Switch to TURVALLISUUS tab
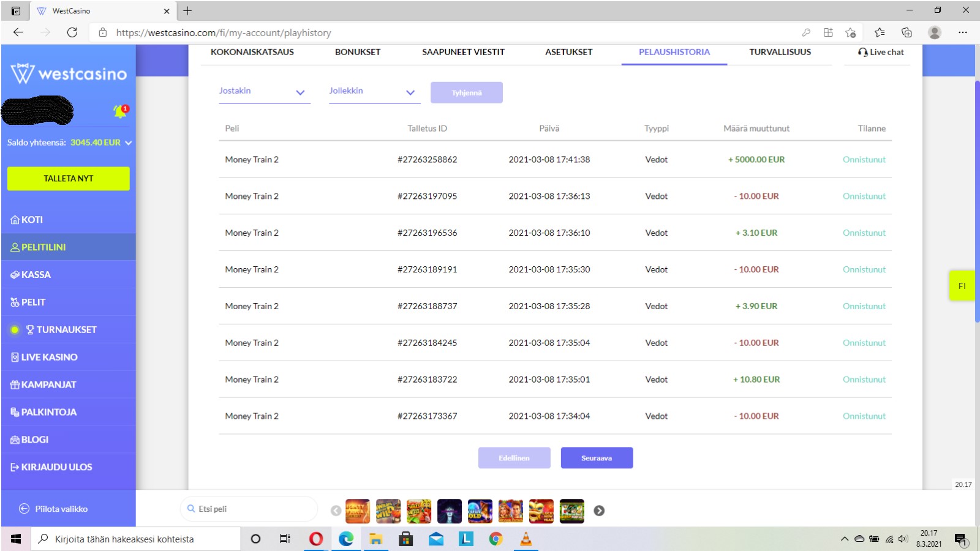The width and height of the screenshot is (980, 551). click(780, 52)
